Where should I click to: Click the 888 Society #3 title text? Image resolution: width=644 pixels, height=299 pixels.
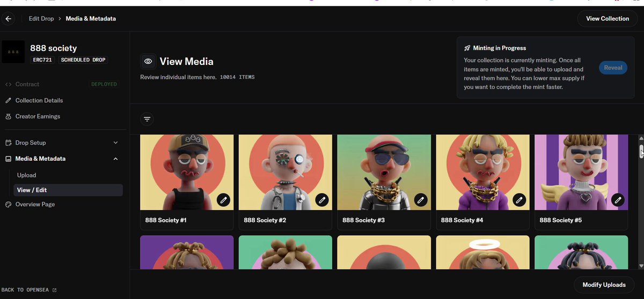click(x=363, y=220)
